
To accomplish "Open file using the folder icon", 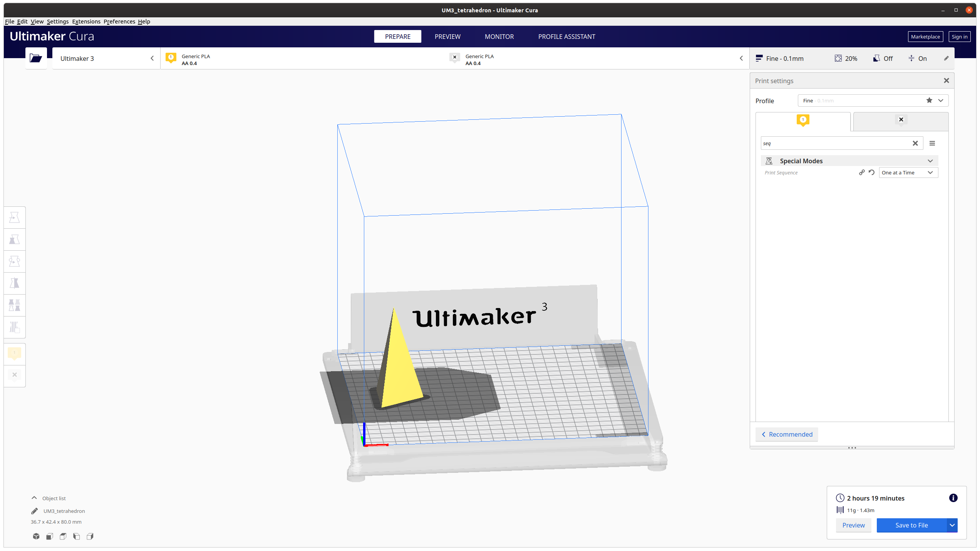I will coord(36,58).
